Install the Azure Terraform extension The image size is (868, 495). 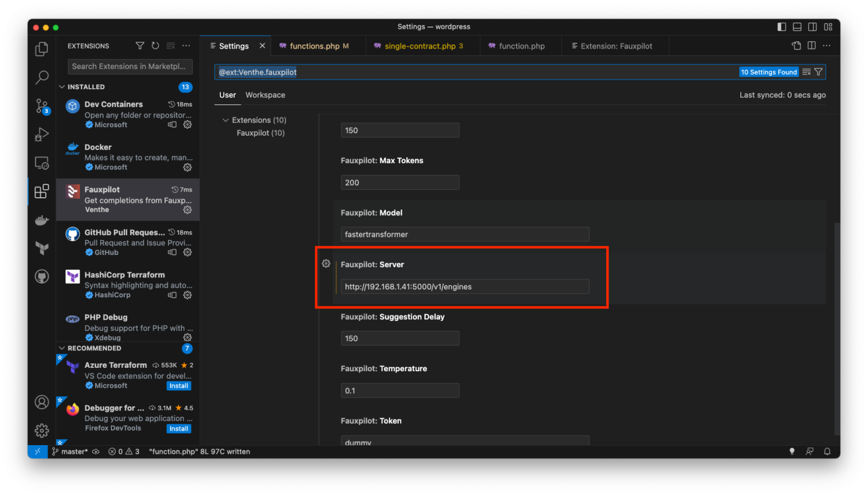click(179, 385)
